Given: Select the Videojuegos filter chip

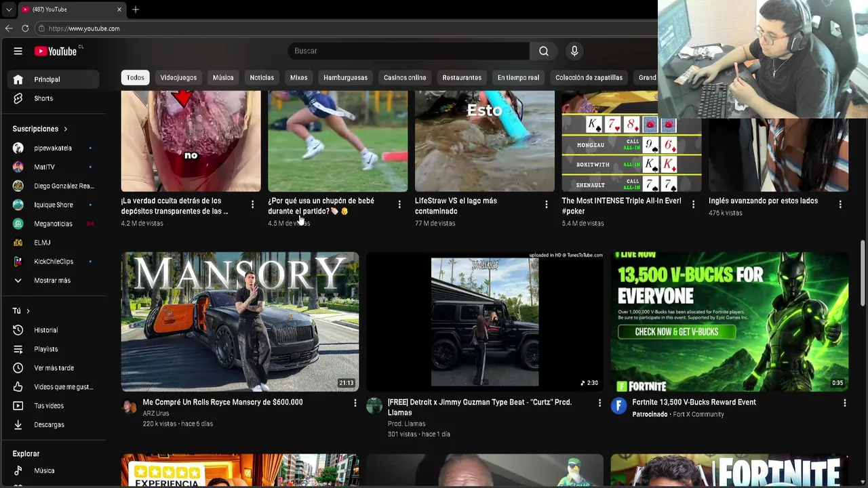Looking at the screenshot, I should pyautogui.click(x=178, y=77).
